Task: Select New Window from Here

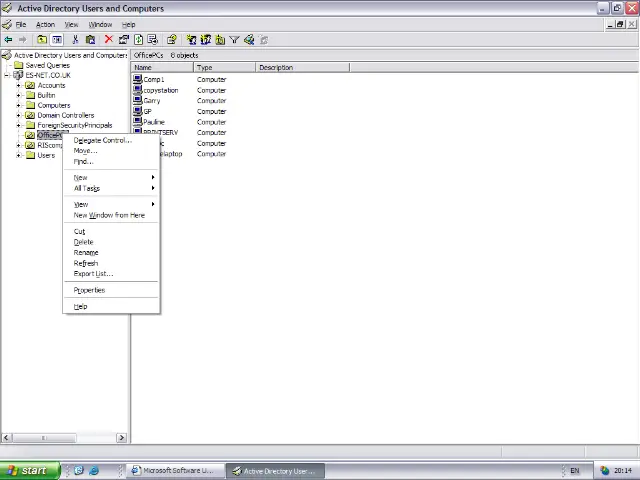Action: (x=111, y=215)
